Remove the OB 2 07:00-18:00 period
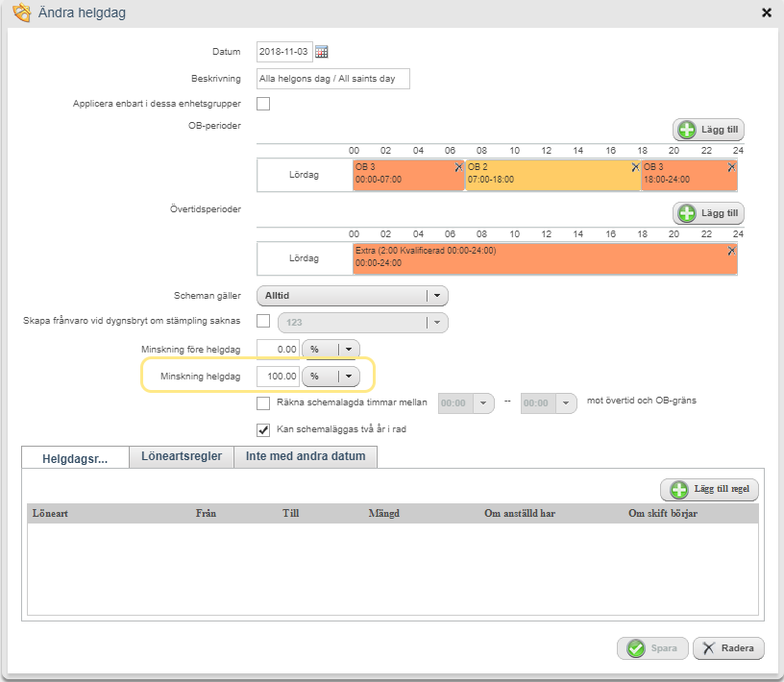This screenshot has height=682, width=784. [x=635, y=167]
